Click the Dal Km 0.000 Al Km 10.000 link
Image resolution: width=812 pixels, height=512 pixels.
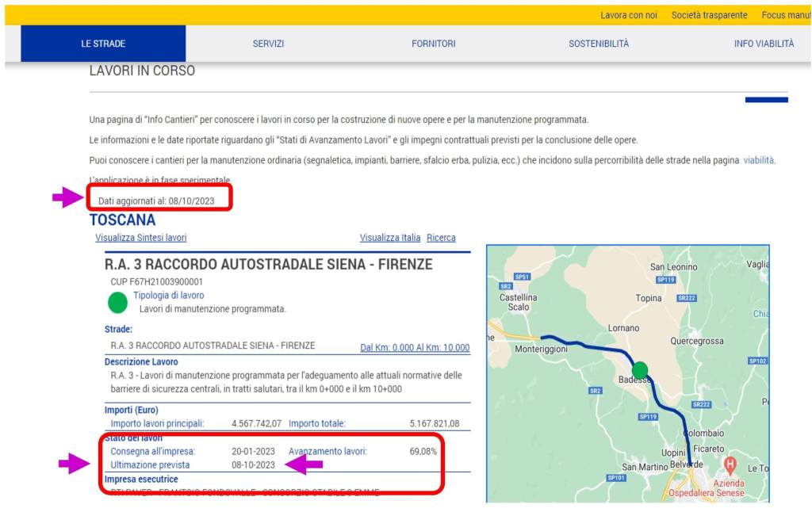coord(415,347)
